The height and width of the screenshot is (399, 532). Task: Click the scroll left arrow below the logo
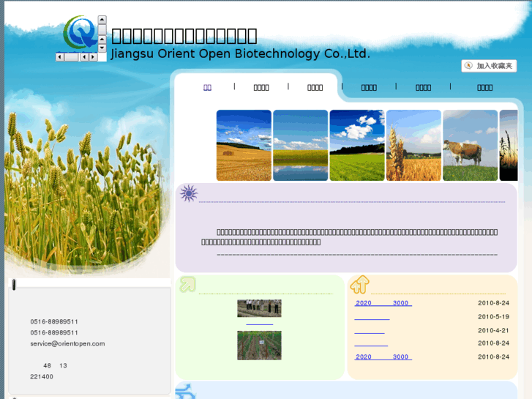(60, 57)
